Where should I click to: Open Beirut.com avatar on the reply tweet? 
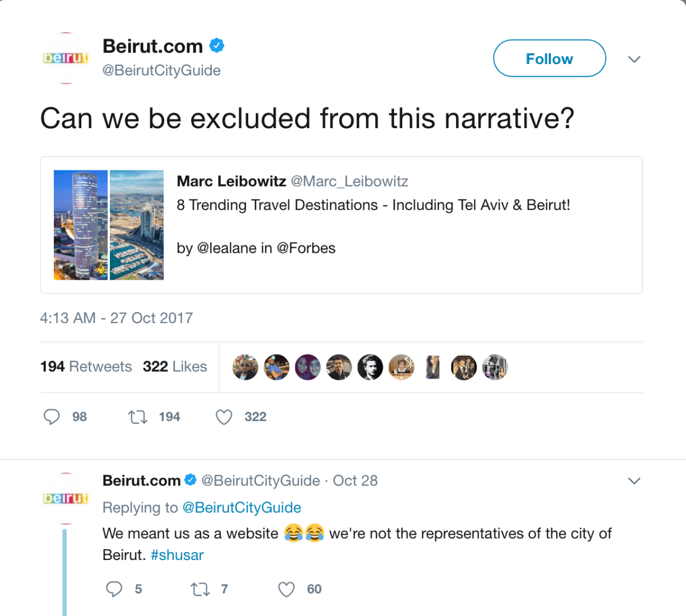[x=66, y=498]
